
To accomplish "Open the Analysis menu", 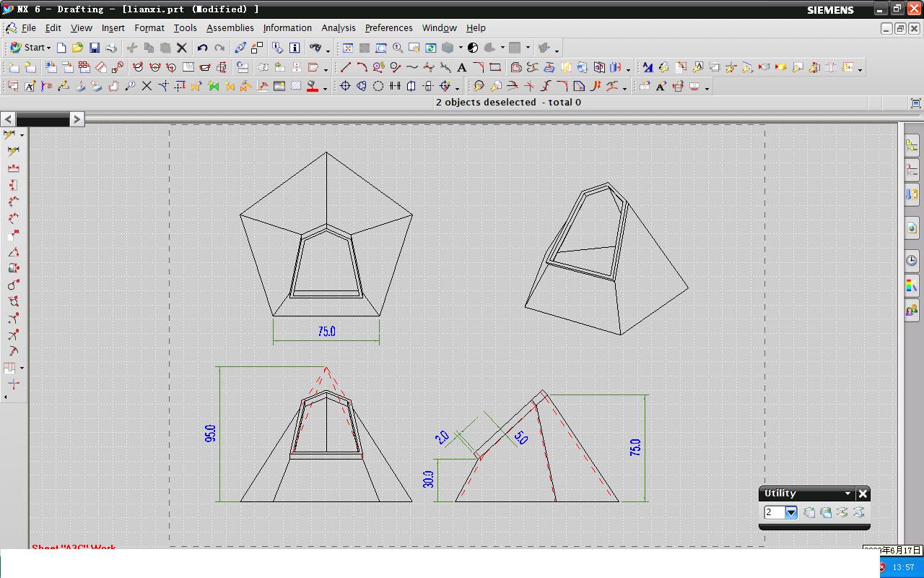I will (339, 28).
